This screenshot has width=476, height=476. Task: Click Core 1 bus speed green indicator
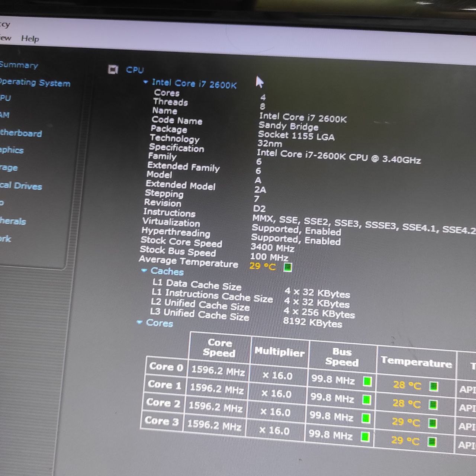click(x=366, y=400)
